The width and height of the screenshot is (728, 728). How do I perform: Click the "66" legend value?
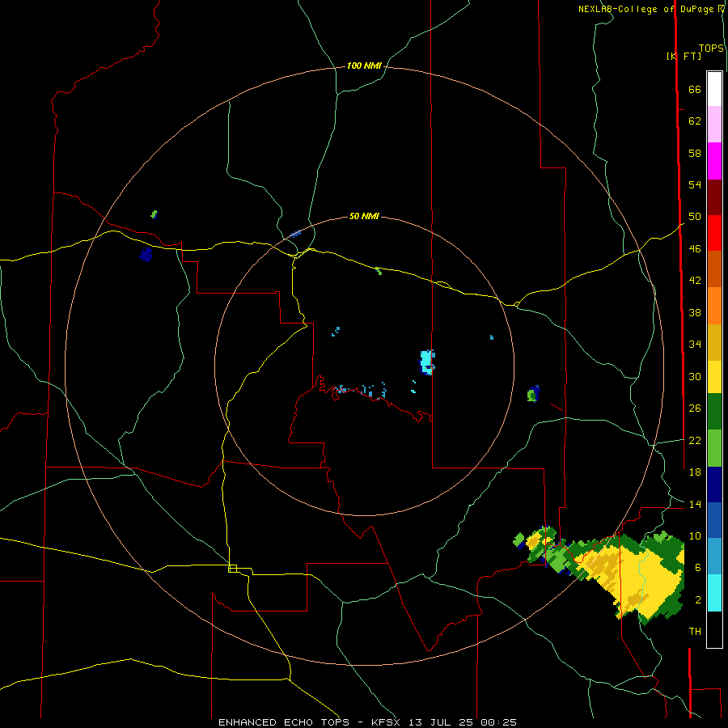pyautogui.click(x=695, y=89)
